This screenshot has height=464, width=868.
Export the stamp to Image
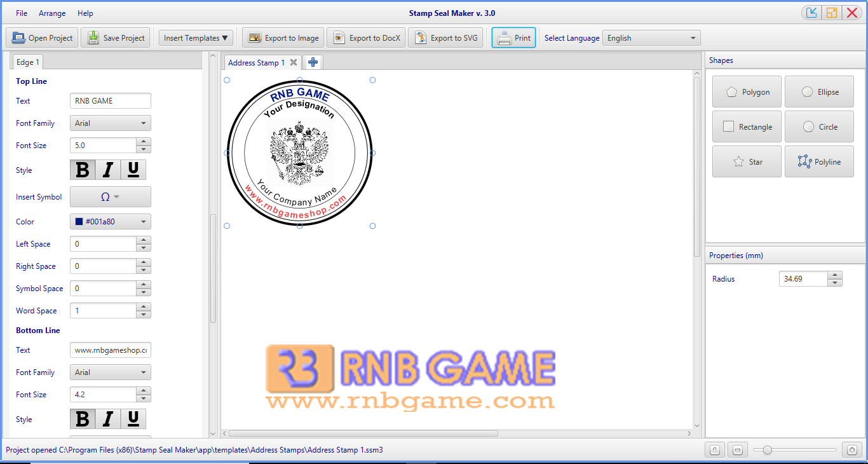283,38
